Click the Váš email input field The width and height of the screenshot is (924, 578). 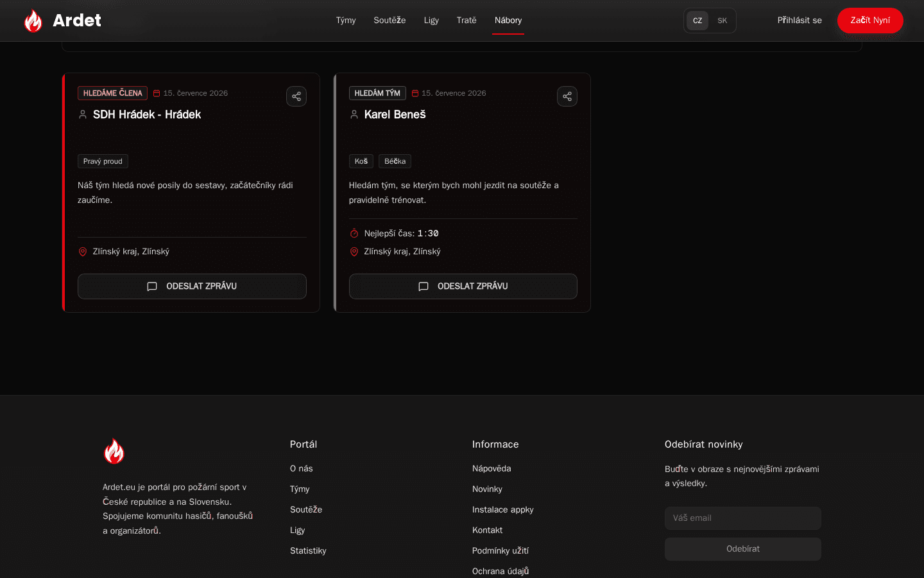743,518
